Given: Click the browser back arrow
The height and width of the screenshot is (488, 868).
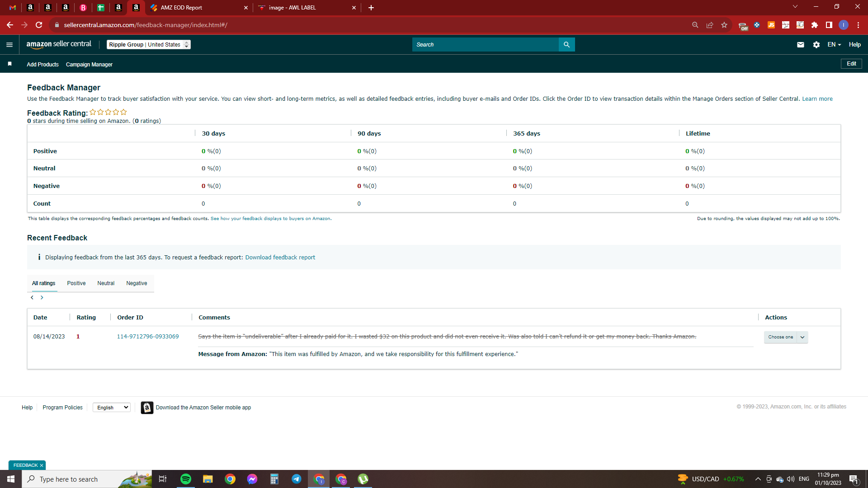Looking at the screenshot, I should (10, 25).
